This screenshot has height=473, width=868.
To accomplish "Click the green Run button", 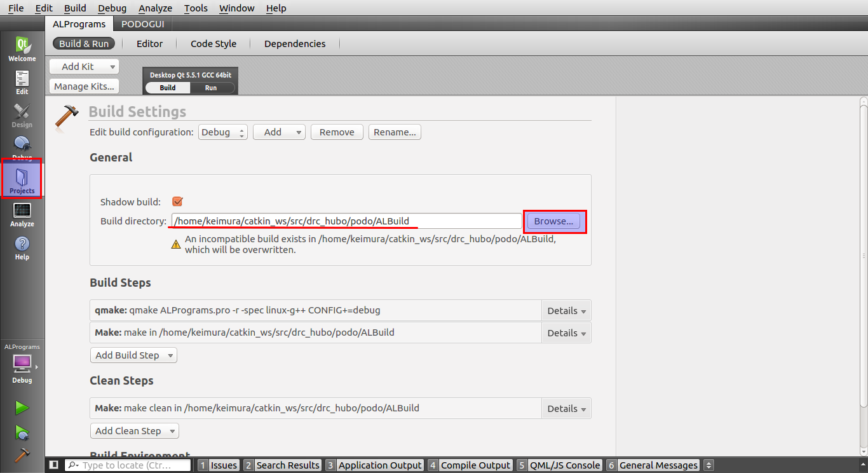I will click(22, 408).
